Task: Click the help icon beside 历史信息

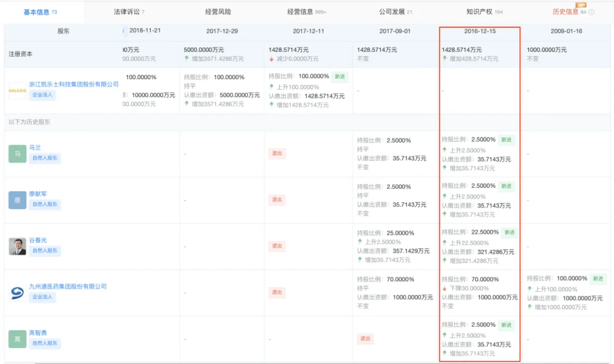Action: pyautogui.click(x=591, y=12)
